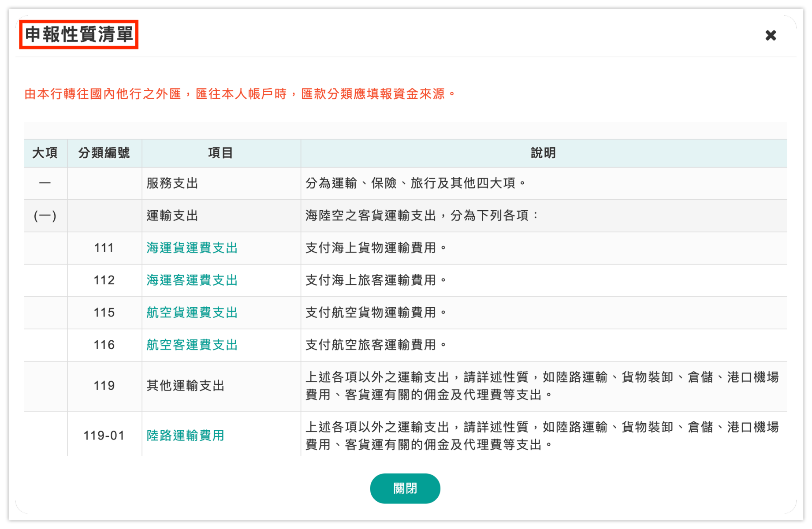812x529 pixels.
Task: Select the 運輸支出 row in the table
Action: [171, 216]
